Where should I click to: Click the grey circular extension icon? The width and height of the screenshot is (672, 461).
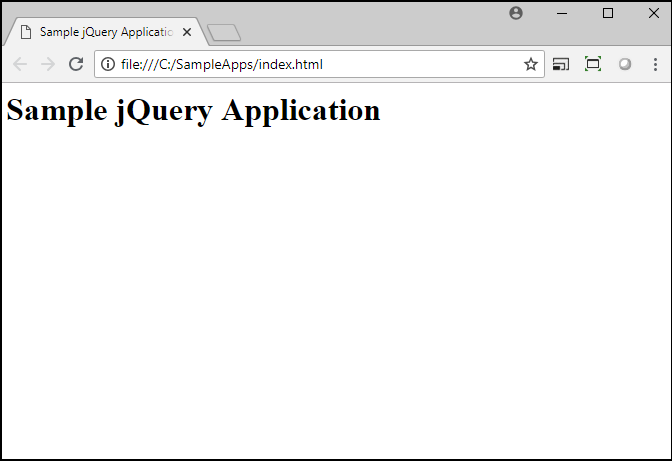(x=625, y=64)
